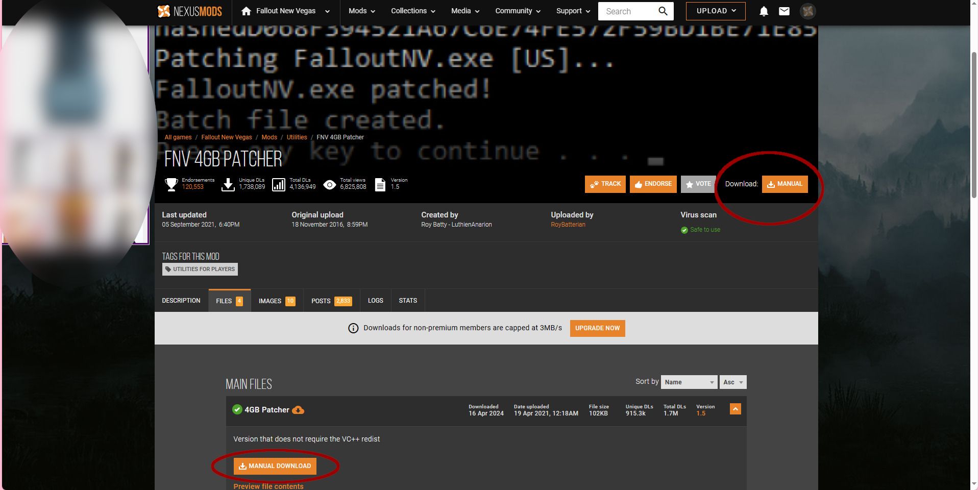Click the Track button
This screenshot has width=980, height=490.
pyautogui.click(x=605, y=184)
